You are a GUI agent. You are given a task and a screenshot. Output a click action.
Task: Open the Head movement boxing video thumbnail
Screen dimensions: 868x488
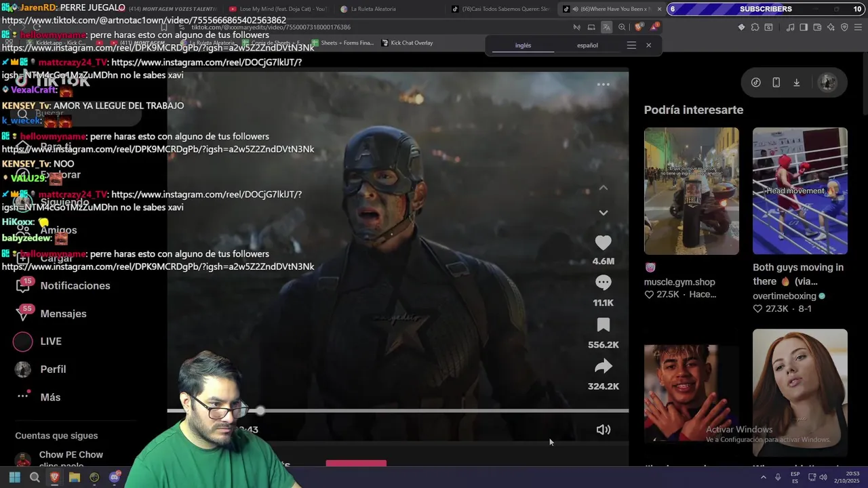coord(800,191)
